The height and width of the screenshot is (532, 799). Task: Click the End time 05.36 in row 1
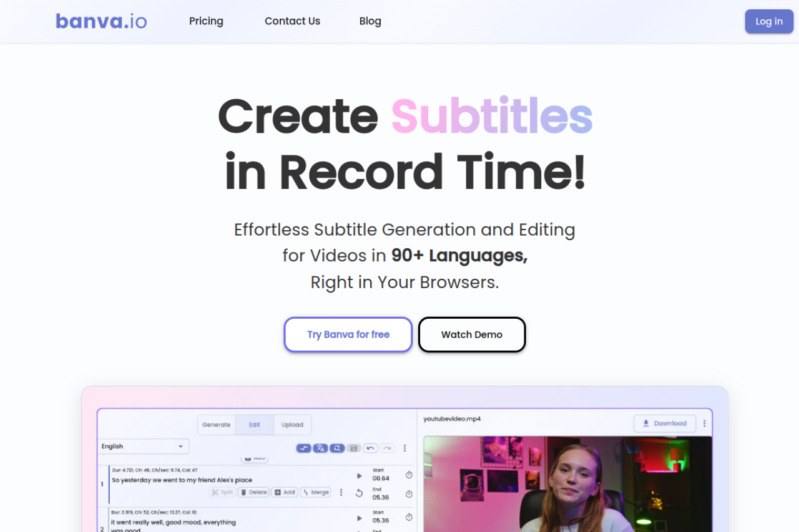point(381,497)
